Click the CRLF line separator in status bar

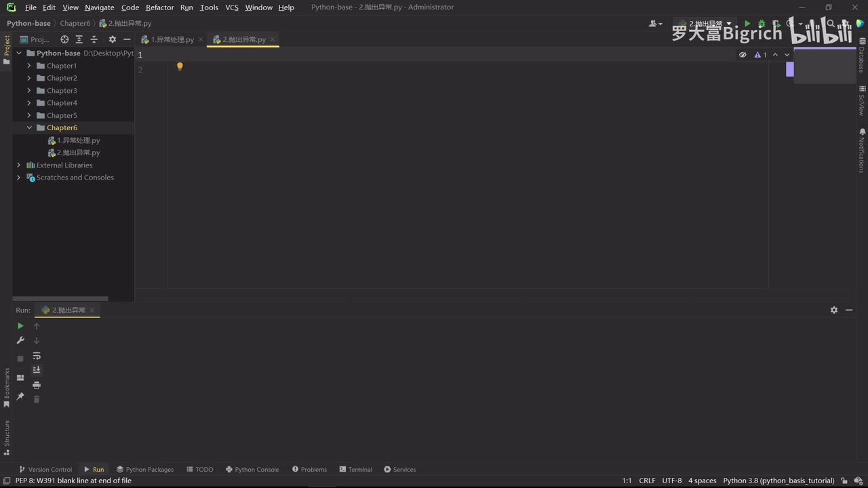pos(647,481)
